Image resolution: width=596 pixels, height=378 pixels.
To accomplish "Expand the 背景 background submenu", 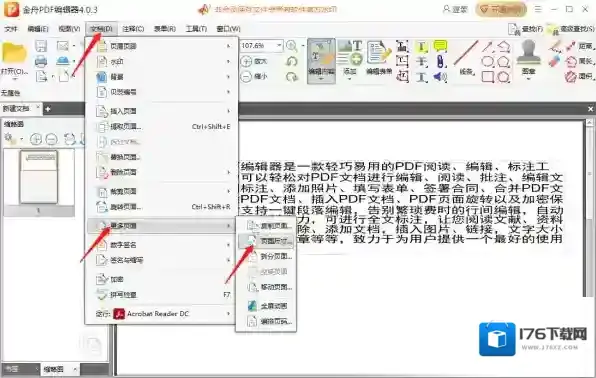I will pos(162,76).
